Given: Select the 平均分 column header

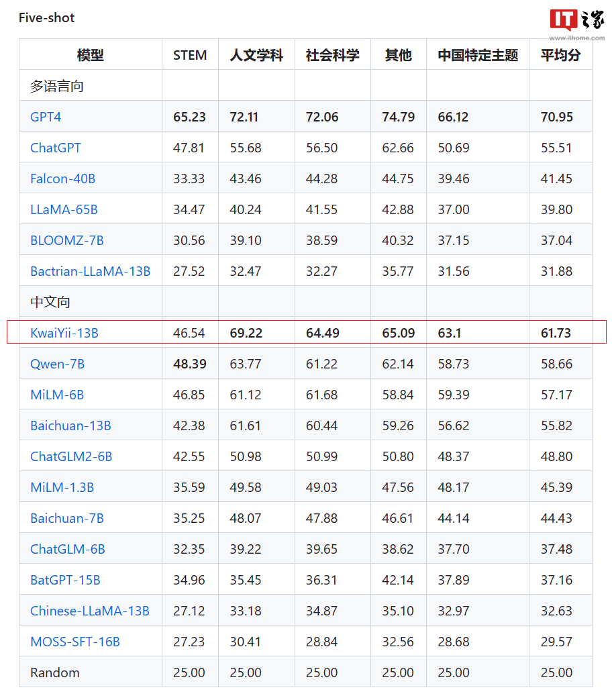Looking at the screenshot, I should coord(560,55).
